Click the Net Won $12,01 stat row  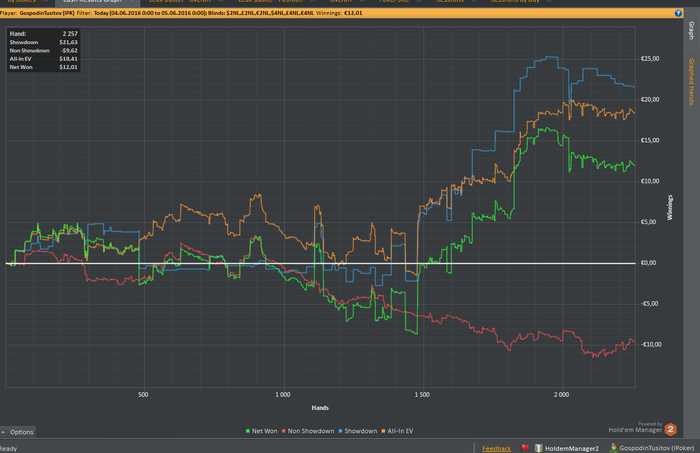pyautogui.click(x=43, y=67)
